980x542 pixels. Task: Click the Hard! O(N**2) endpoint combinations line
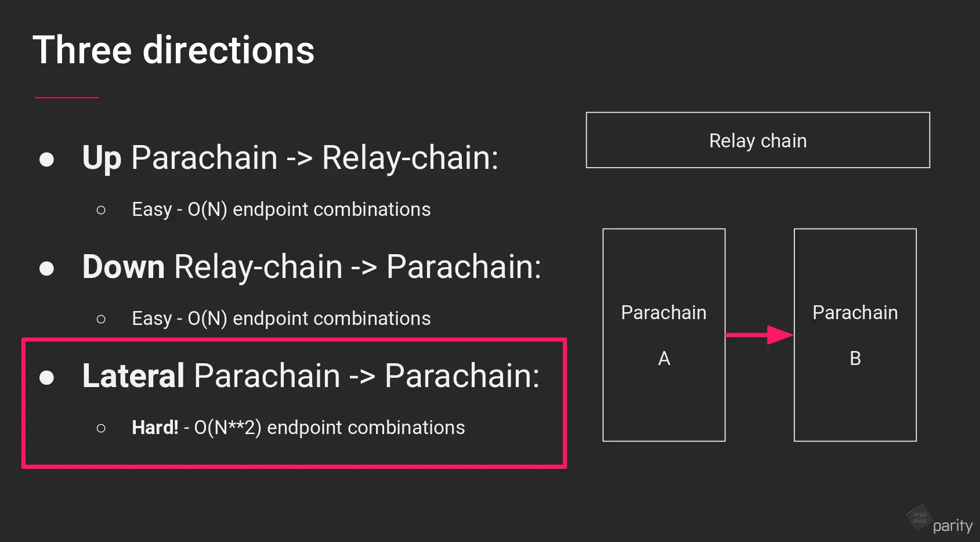click(x=298, y=428)
